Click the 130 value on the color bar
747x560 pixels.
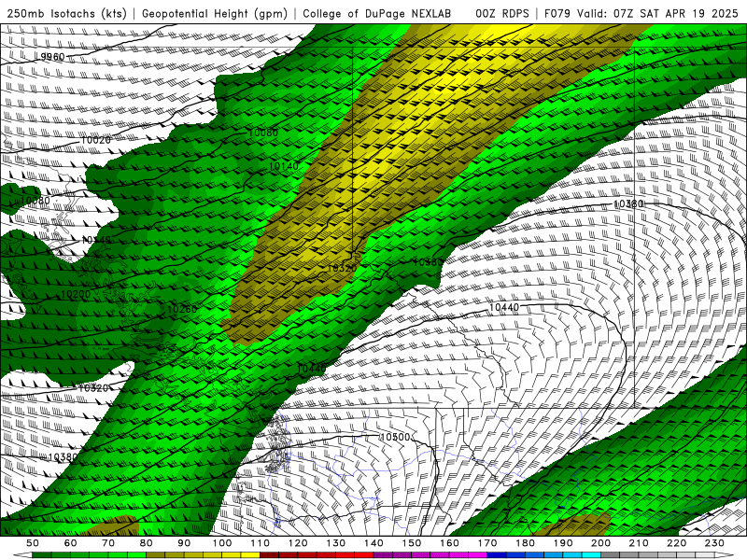[336, 543]
